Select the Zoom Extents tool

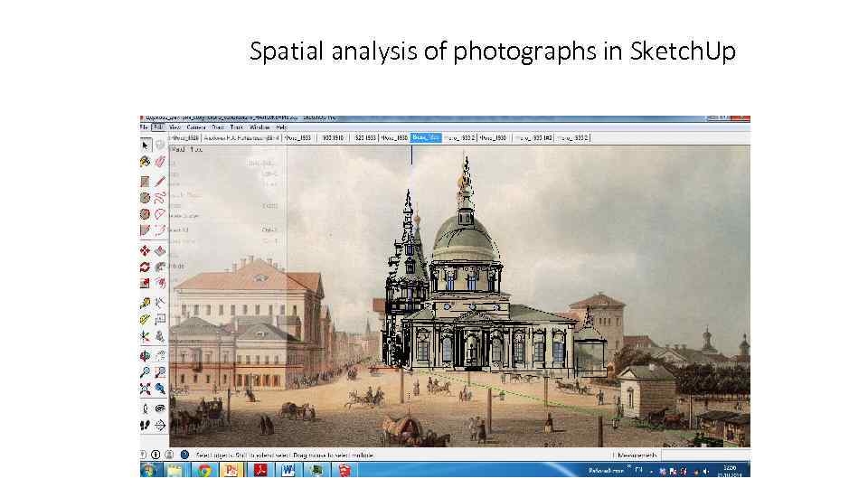[145, 389]
